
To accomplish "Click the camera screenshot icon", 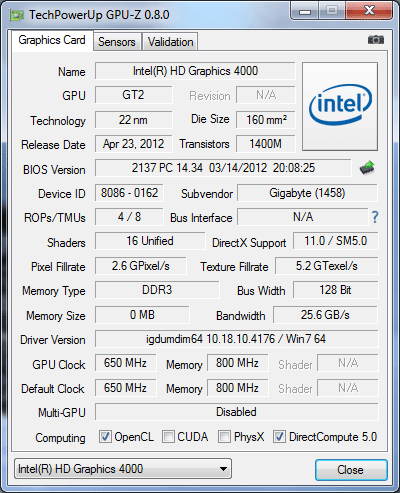I will point(376,40).
